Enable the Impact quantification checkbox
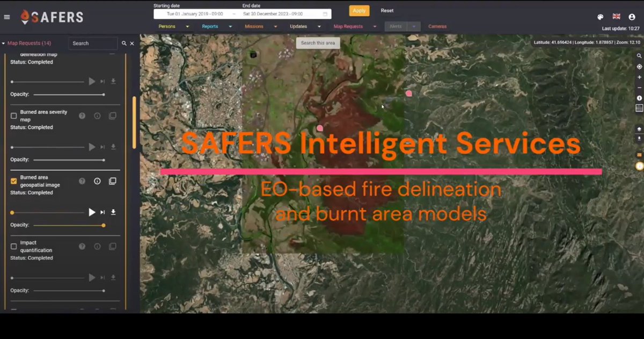The width and height of the screenshot is (644, 339). click(14, 247)
